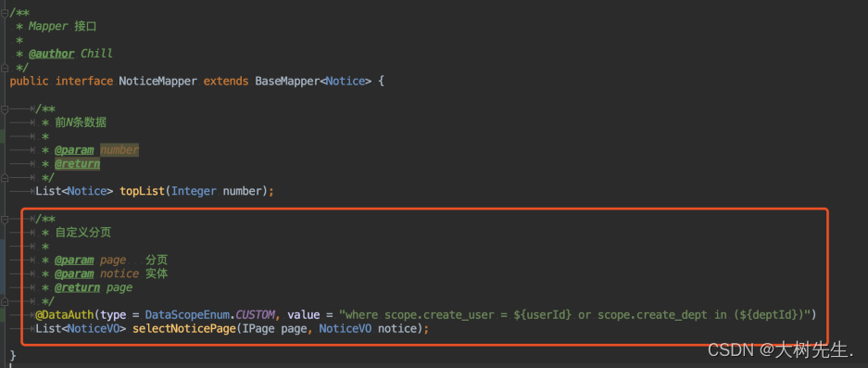Click the '前N条数据' comment text
Image resolution: width=868 pixels, height=368 pixels.
(81, 122)
